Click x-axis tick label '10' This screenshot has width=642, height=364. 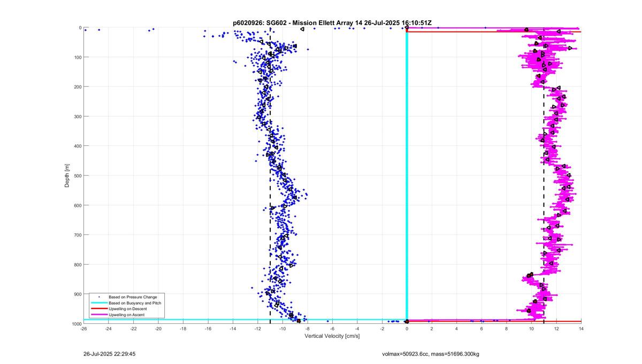point(531,329)
